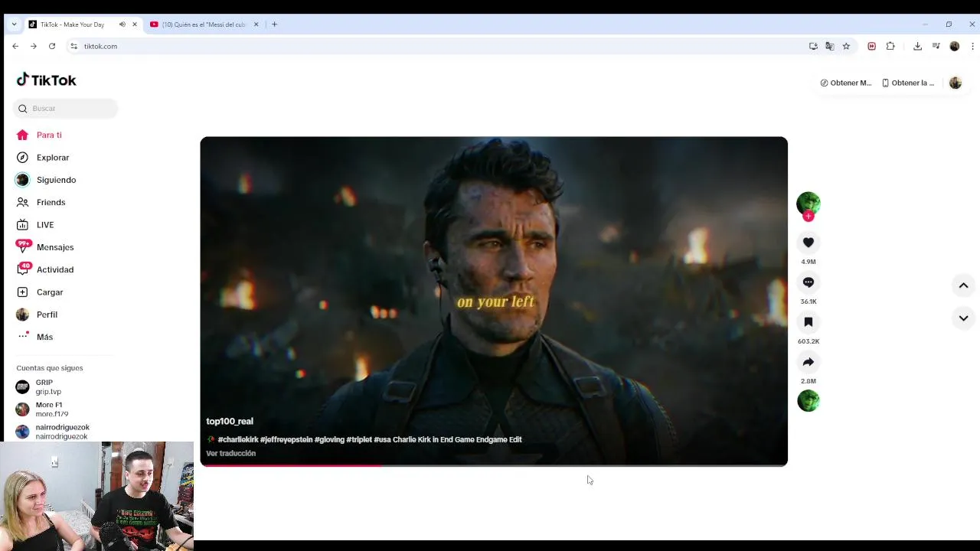Share the video using the arrow icon
Screen dimensions: 980x551
click(808, 362)
